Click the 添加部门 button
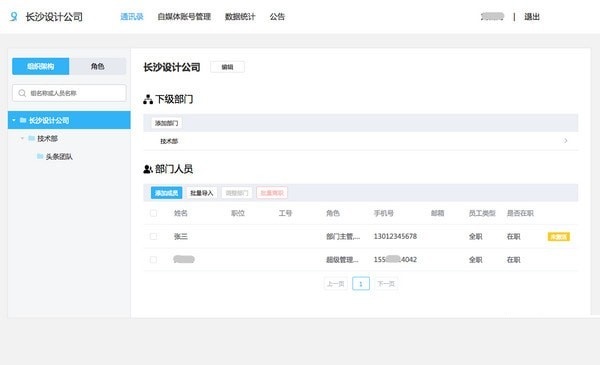Image resolution: width=600 pixels, height=365 pixels. tap(166, 123)
